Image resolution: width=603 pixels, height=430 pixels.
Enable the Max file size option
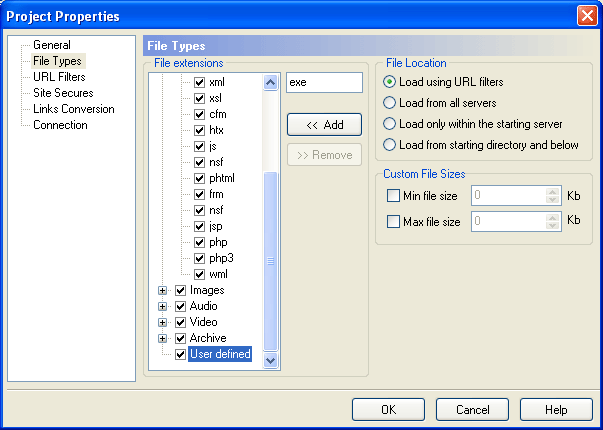393,222
